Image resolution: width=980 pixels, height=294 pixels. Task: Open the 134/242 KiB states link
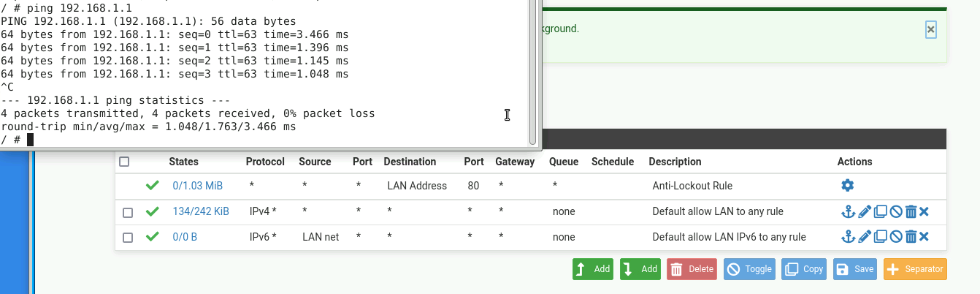(201, 212)
